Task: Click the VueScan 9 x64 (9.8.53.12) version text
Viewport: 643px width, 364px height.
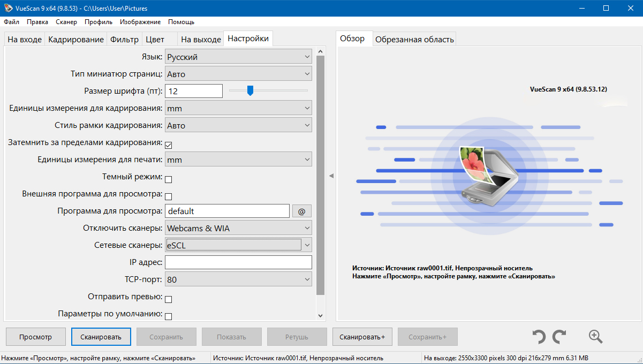Action: [568, 89]
